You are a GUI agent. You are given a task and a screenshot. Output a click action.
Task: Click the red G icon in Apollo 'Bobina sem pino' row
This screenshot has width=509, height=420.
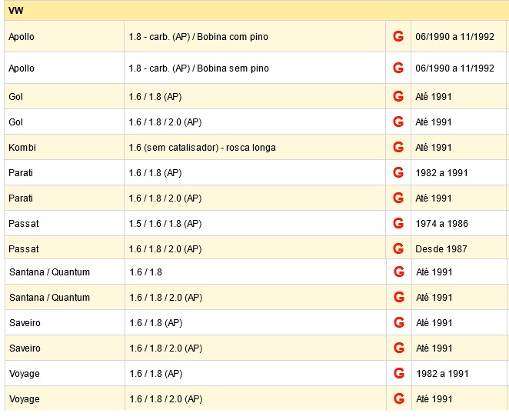coord(398,68)
